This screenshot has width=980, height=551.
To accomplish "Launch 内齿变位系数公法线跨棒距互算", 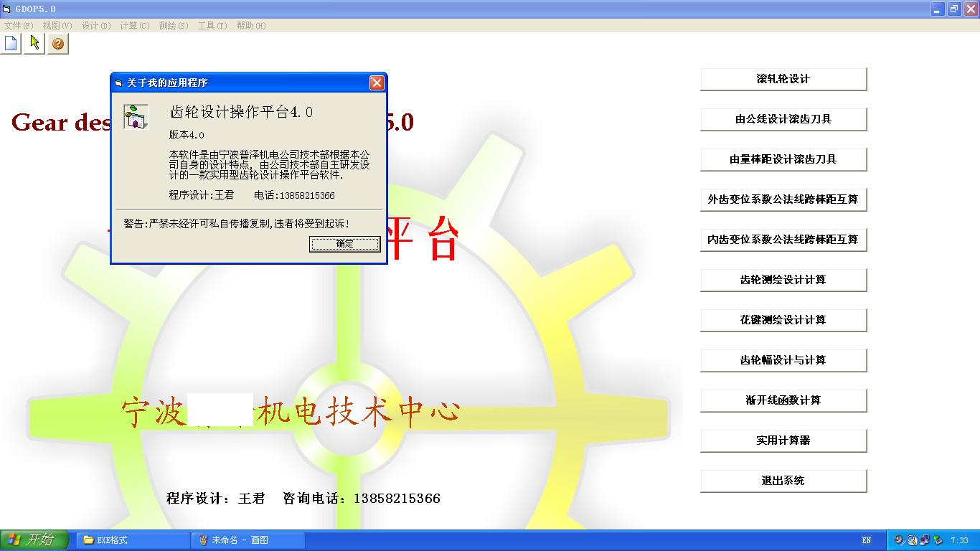I will (x=783, y=240).
